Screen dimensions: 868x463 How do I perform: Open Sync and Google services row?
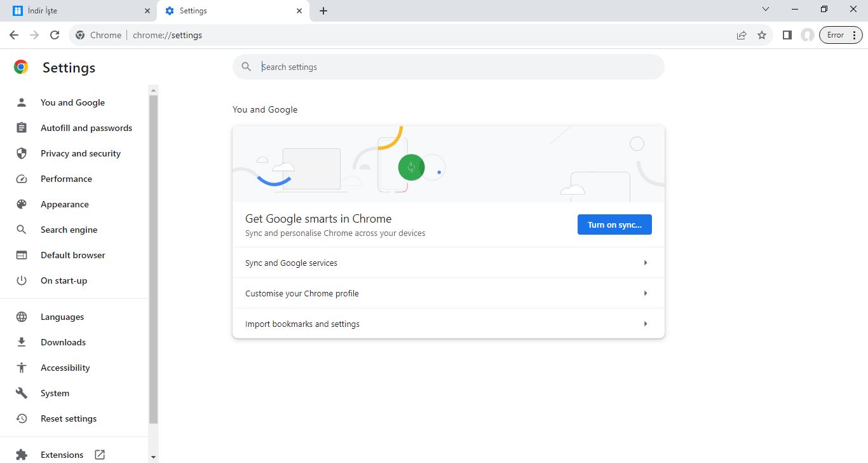(x=449, y=263)
